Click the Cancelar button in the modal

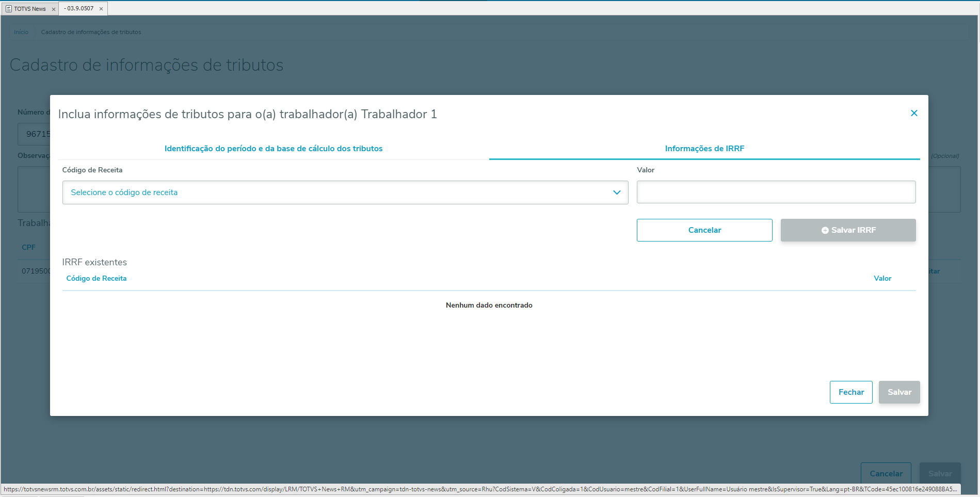click(x=704, y=230)
